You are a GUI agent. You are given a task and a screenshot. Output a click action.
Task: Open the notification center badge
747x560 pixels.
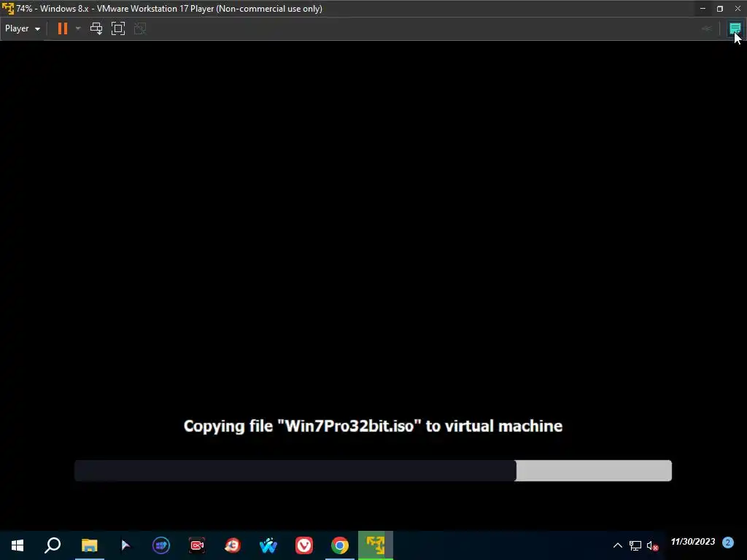click(727, 542)
